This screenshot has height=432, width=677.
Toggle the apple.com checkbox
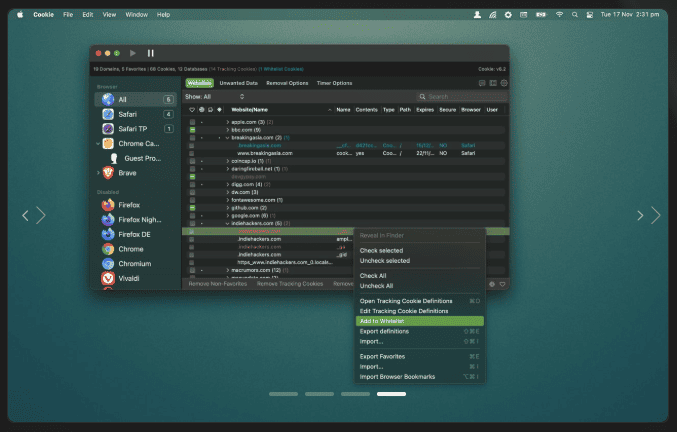[192, 122]
